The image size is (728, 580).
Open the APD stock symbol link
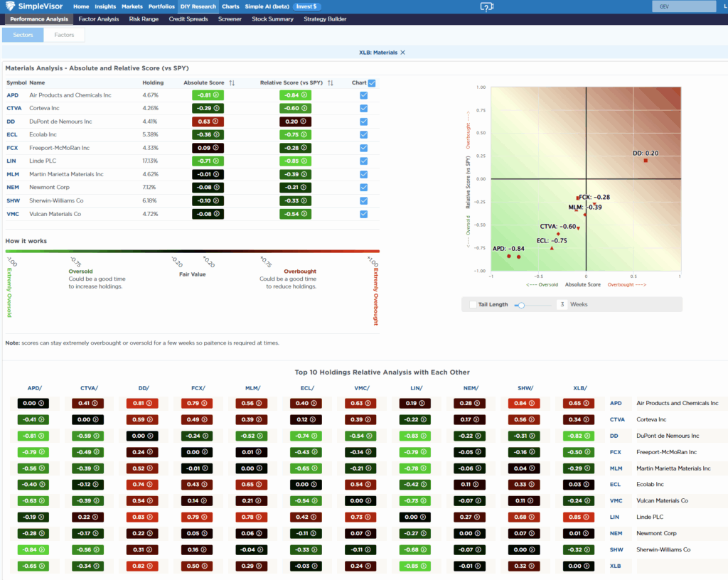coord(11,95)
